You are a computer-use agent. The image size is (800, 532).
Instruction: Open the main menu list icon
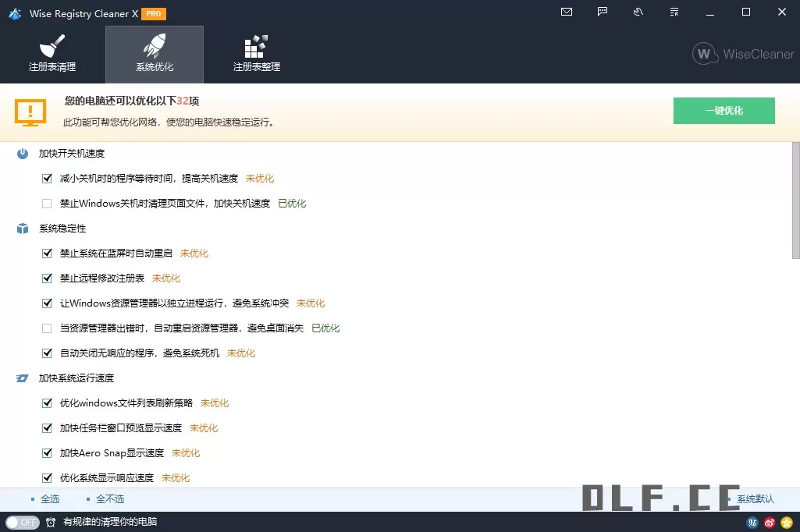pos(674,12)
